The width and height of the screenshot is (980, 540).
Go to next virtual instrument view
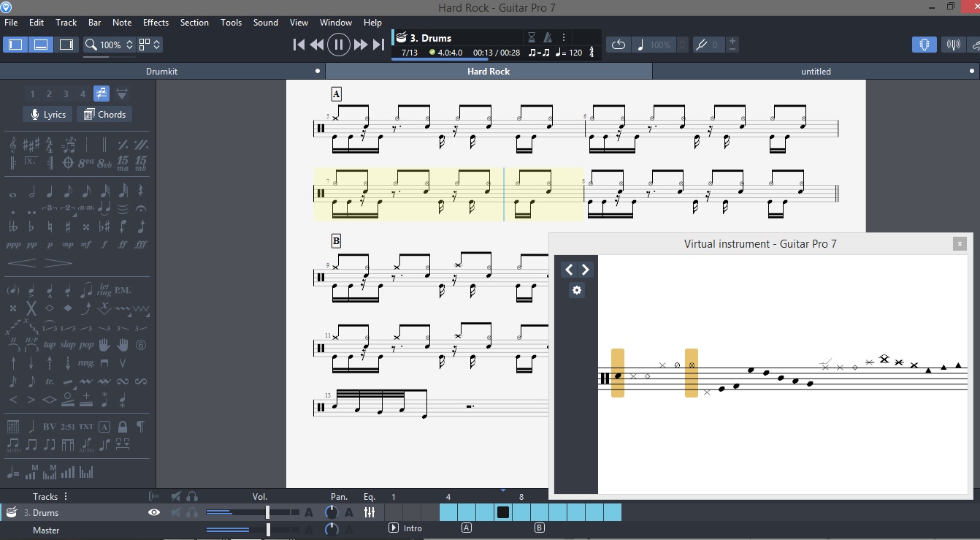[585, 270]
